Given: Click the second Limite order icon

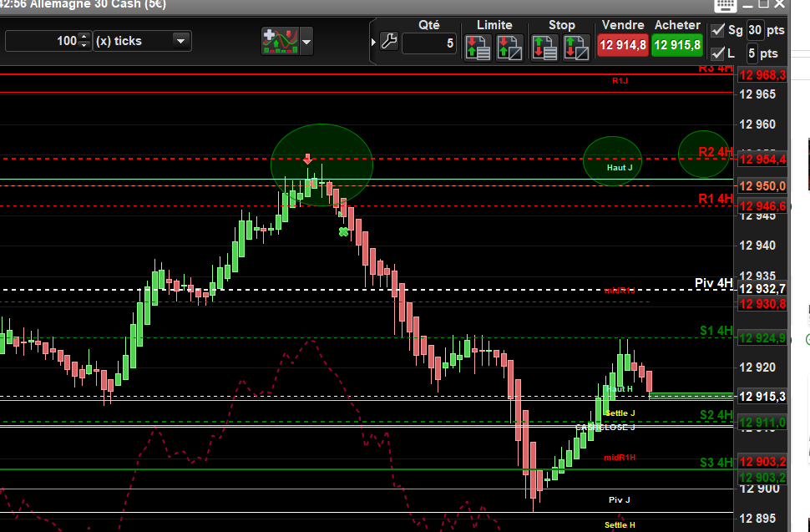Looking at the screenshot, I should click(509, 48).
